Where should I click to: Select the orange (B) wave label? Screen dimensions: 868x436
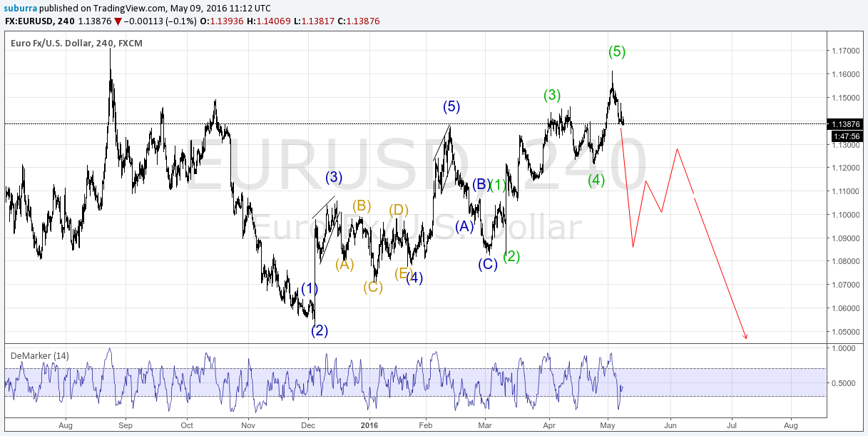click(362, 206)
